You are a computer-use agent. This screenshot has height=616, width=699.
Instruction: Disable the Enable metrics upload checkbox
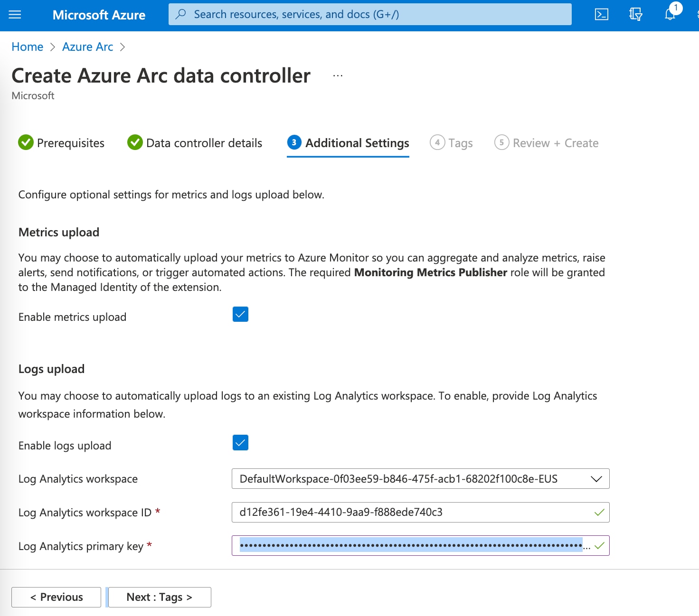tap(240, 314)
